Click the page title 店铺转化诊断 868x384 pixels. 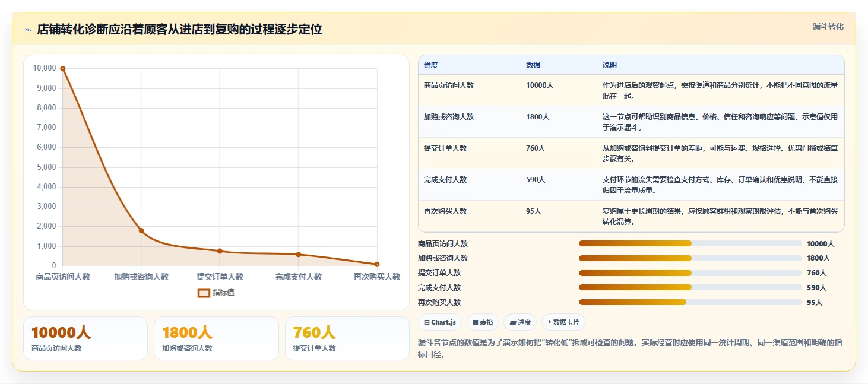point(179,30)
